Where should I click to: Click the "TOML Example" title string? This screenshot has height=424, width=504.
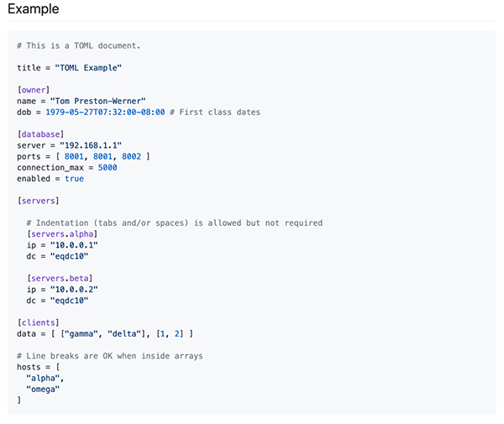[x=90, y=67]
